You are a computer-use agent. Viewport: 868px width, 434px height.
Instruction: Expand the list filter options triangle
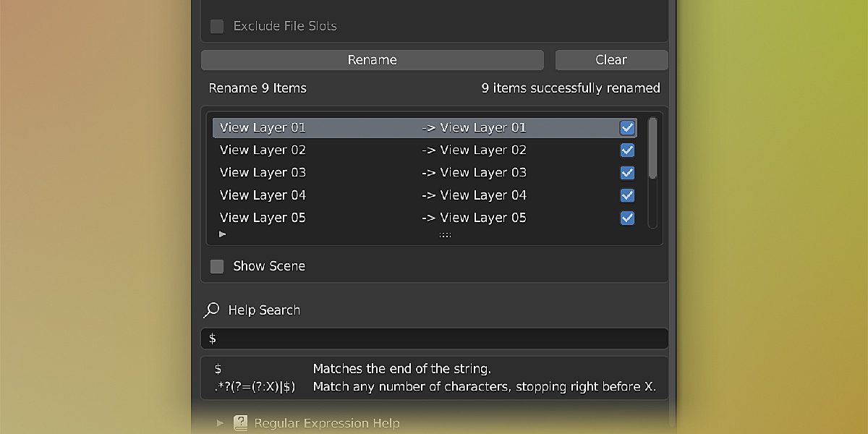coord(223,234)
